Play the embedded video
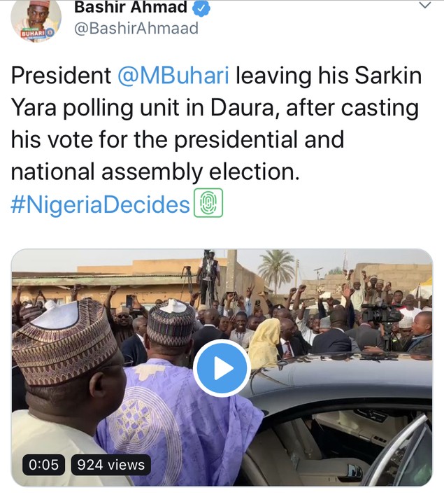Viewport: 444px width, 504px height. tap(221, 368)
